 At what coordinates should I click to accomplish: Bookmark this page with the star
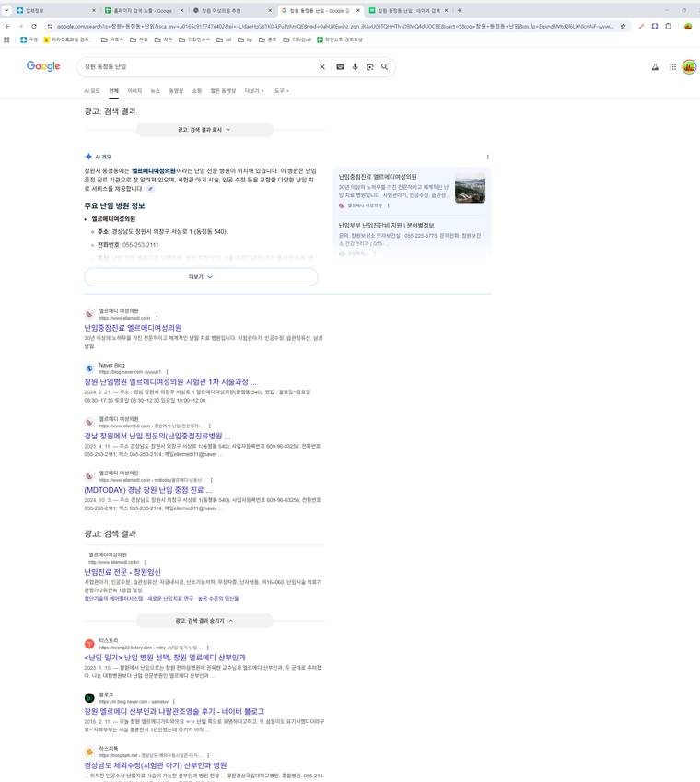click(x=623, y=26)
